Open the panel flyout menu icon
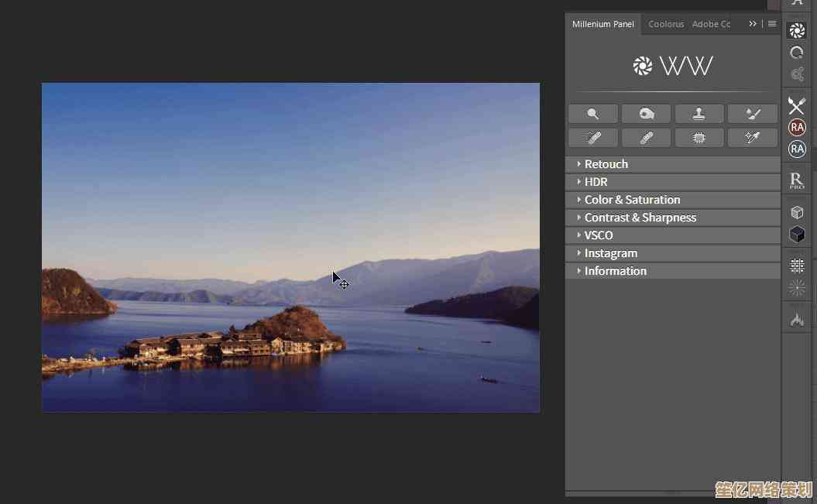This screenshot has width=817, height=504. click(772, 24)
